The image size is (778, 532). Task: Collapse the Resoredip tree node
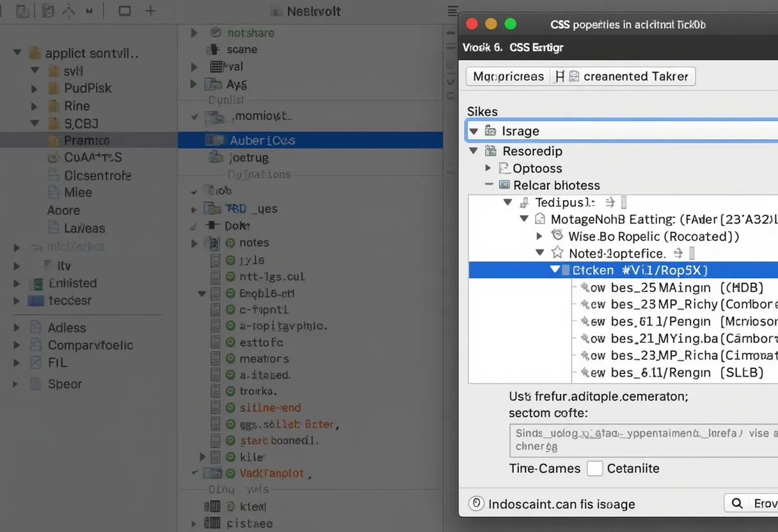click(473, 152)
